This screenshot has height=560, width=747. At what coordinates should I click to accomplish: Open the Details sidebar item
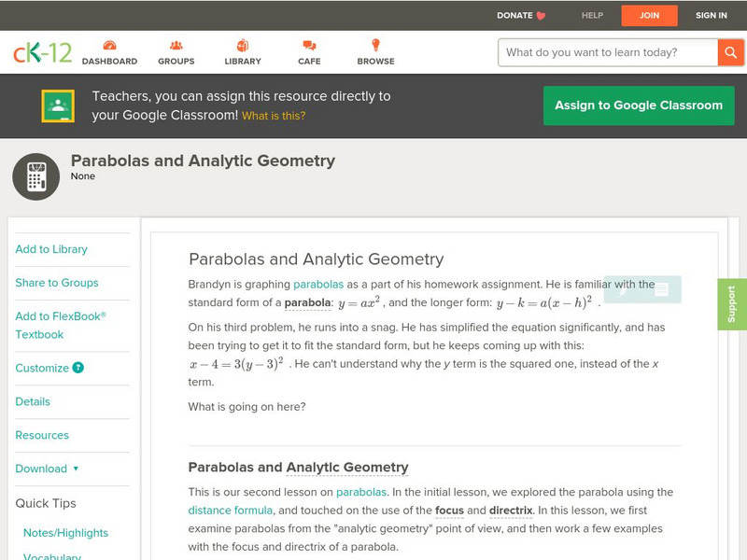coord(33,401)
